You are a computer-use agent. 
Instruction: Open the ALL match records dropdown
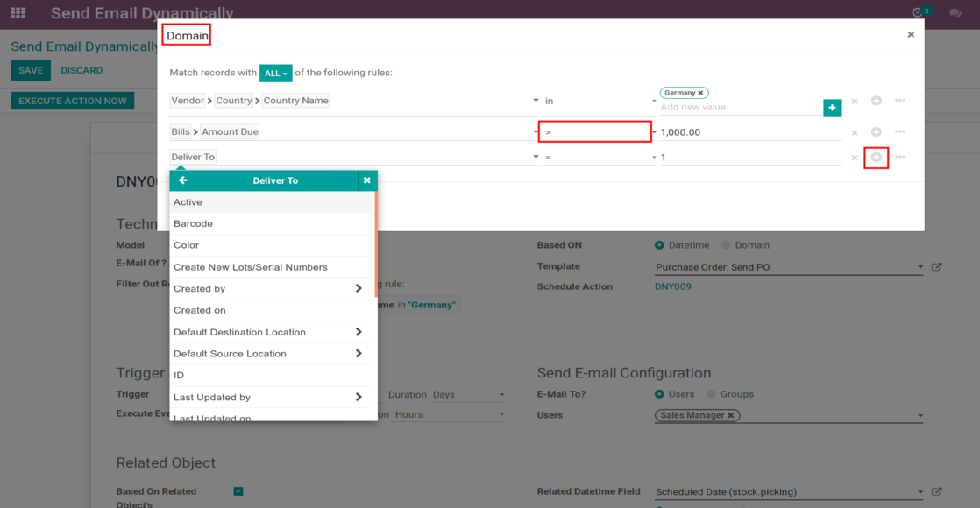point(275,74)
